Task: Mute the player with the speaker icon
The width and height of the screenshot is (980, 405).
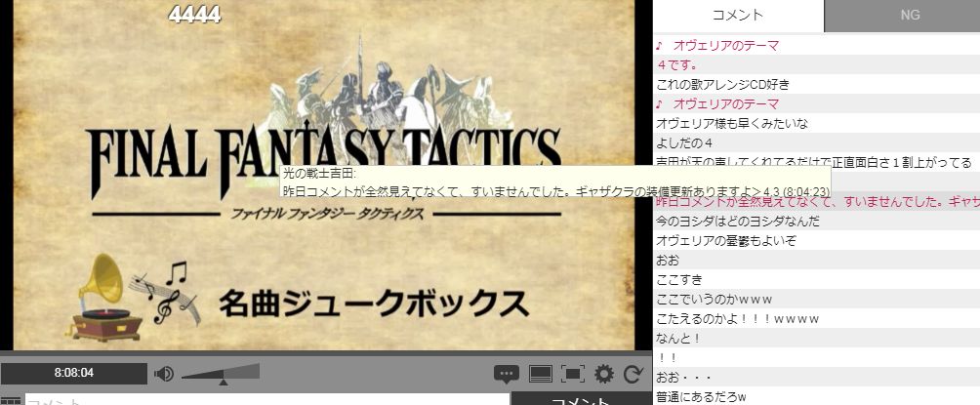Action: [164, 374]
